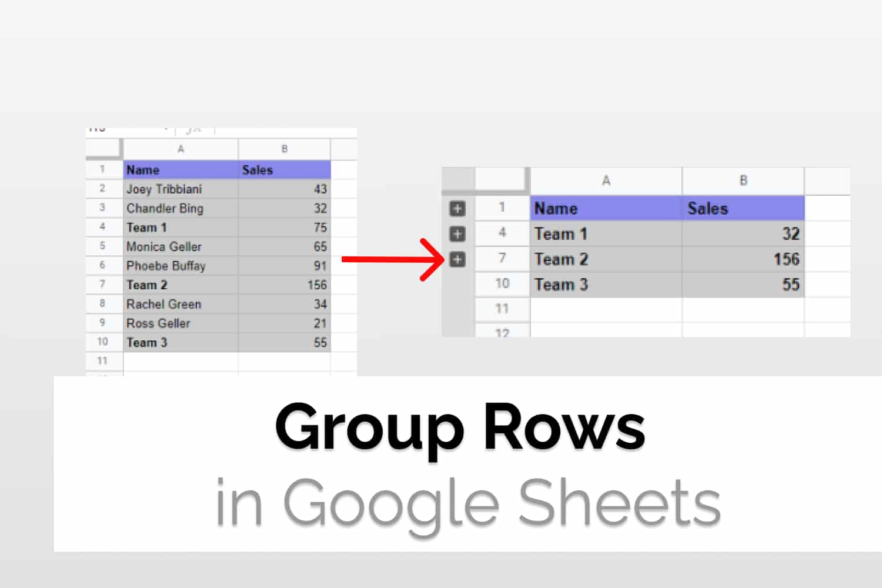Click sales value 21 for Ross Geller
The image size is (882, 588).
285,323
